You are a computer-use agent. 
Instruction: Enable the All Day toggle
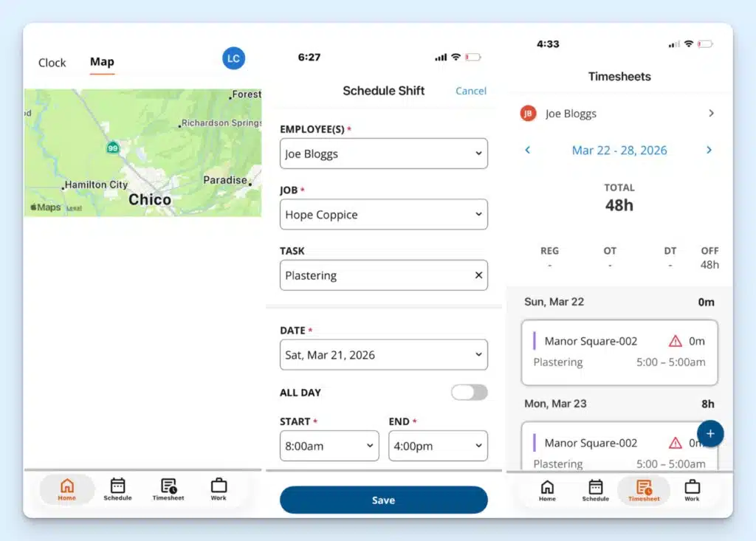tap(469, 393)
